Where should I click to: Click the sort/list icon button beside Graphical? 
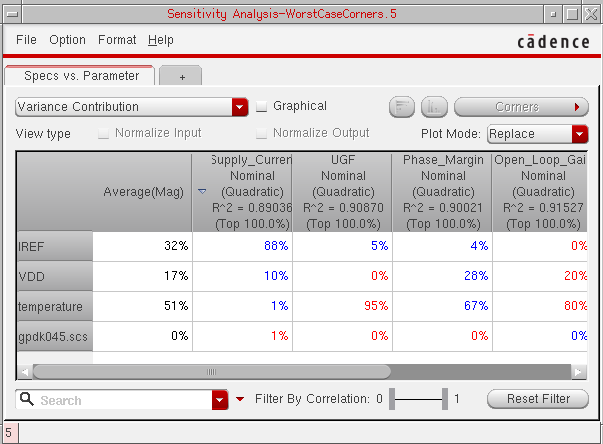click(x=402, y=107)
